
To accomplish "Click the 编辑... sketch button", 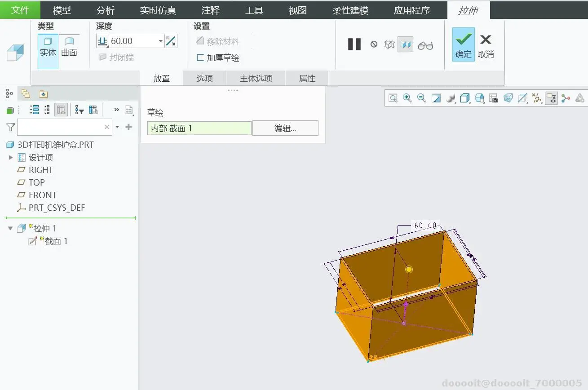I will pos(285,128).
